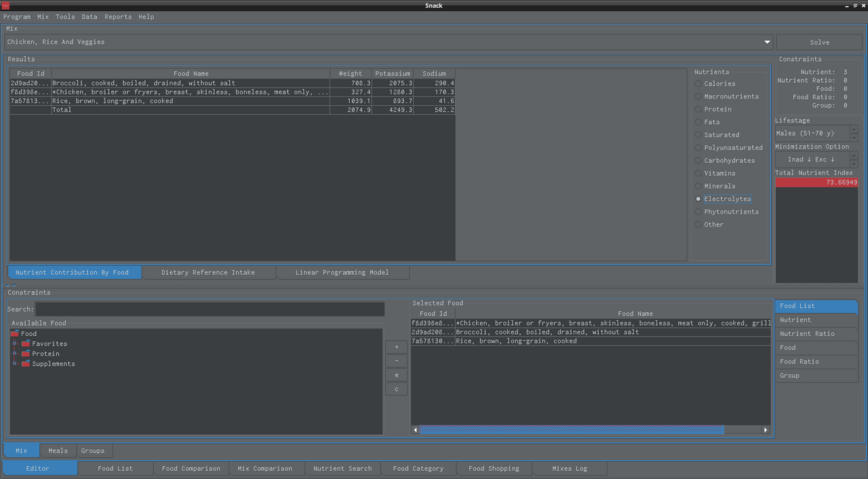868x479 pixels.
Task: Select the Polyunsaturated radio button
Action: (x=698, y=148)
